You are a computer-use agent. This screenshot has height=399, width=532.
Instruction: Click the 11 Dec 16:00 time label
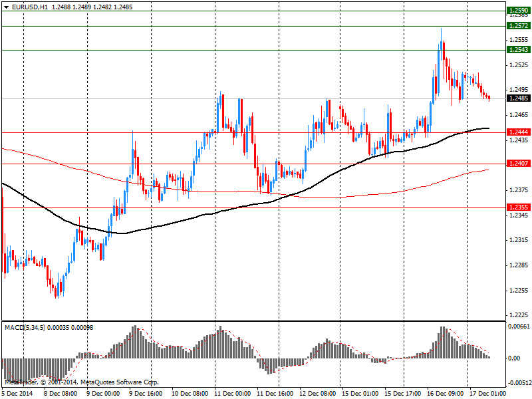click(x=275, y=394)
